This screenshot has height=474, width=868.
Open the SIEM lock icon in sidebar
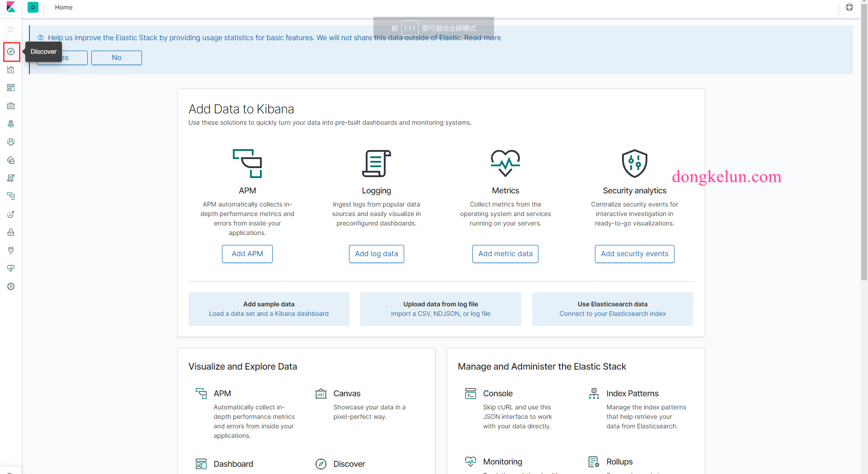[x=11, y=232]
